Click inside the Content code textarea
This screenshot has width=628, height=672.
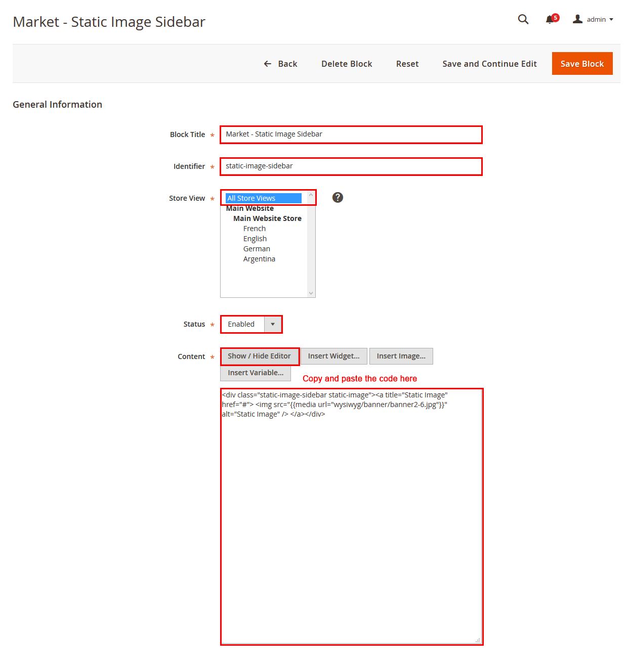click(x=352, y=517)
